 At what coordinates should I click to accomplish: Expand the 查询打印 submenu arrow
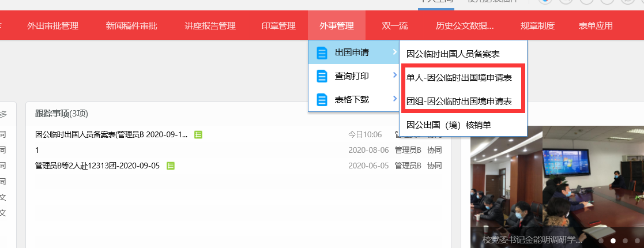[394, 76]
